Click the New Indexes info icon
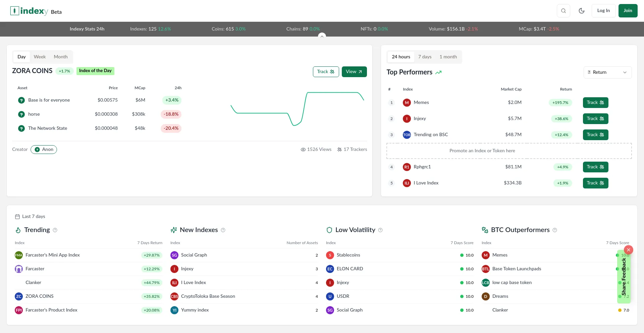 tap(223, 230)
